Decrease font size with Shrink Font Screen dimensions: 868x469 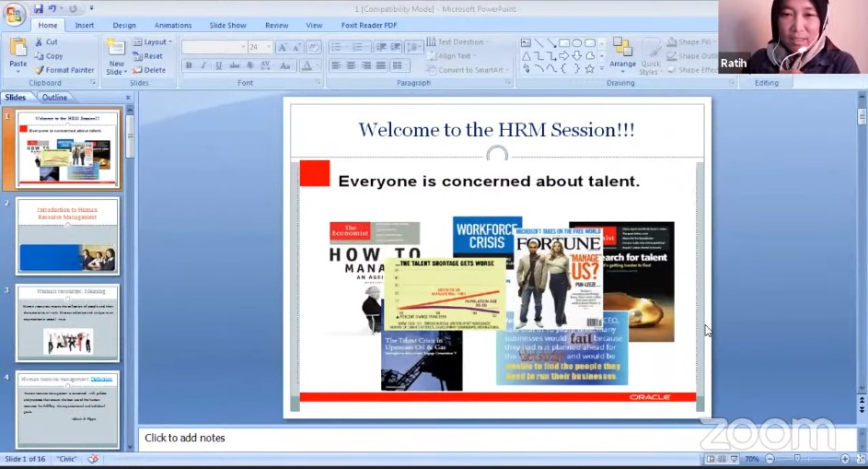click(296, 47)
